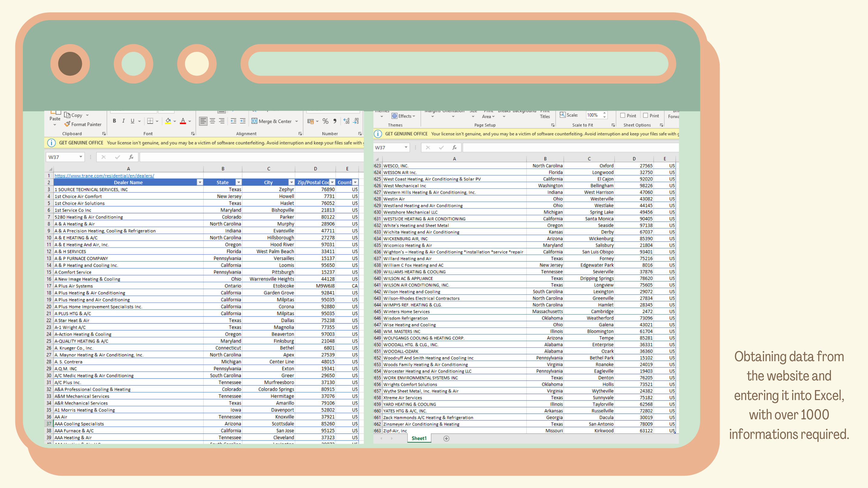This screenshot has height=488, width=868.
Task: Check the second Print checkbox in Sheet Options
Action: pos(645,115)
